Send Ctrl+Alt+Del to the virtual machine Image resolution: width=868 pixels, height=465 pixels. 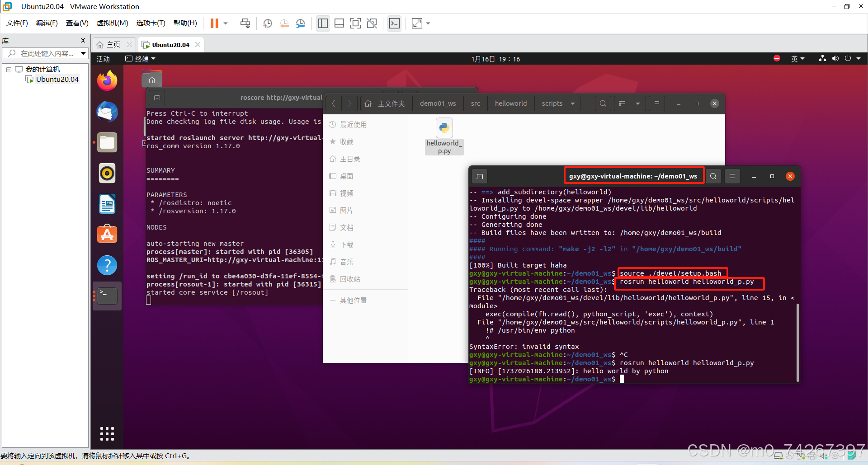click(x=245, y=23)
